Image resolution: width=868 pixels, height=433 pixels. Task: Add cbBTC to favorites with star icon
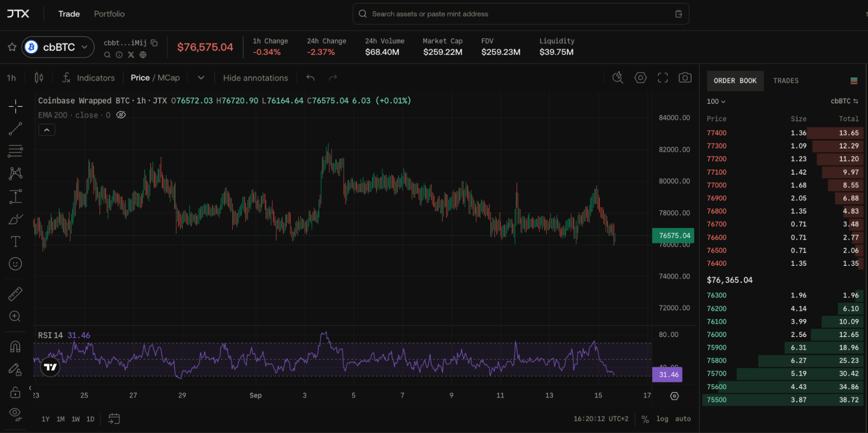12,47
